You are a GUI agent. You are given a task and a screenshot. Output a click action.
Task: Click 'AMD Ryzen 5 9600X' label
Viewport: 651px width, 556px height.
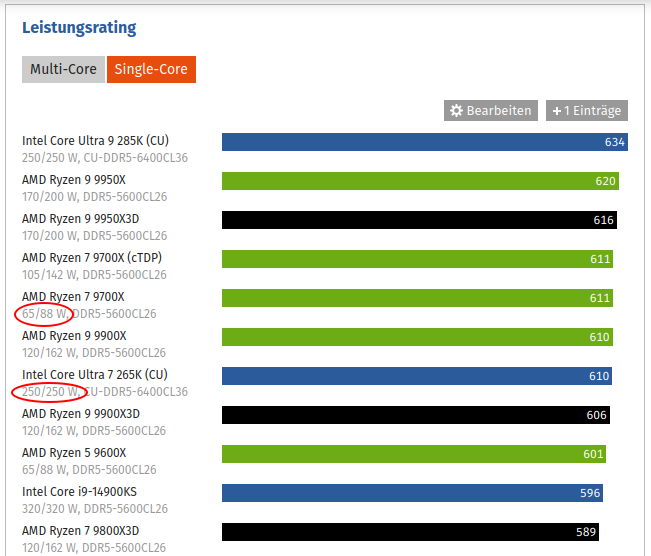coord(74,453)
